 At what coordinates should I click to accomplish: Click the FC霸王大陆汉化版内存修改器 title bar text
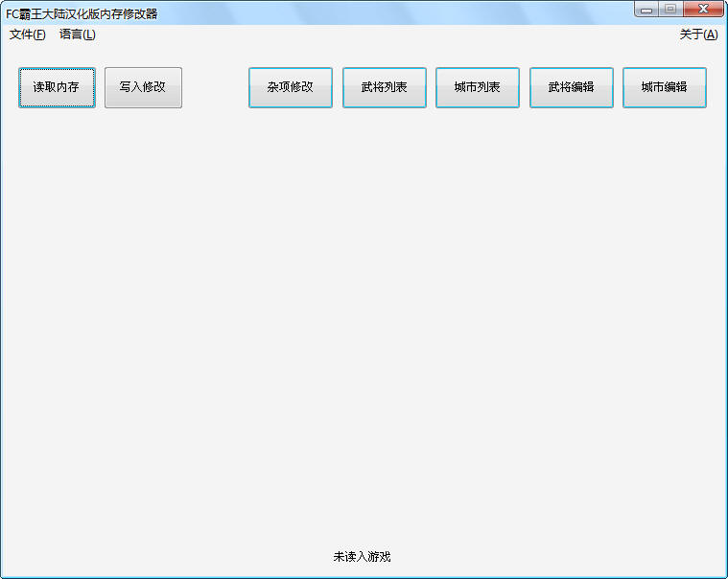tap(82, 13)
